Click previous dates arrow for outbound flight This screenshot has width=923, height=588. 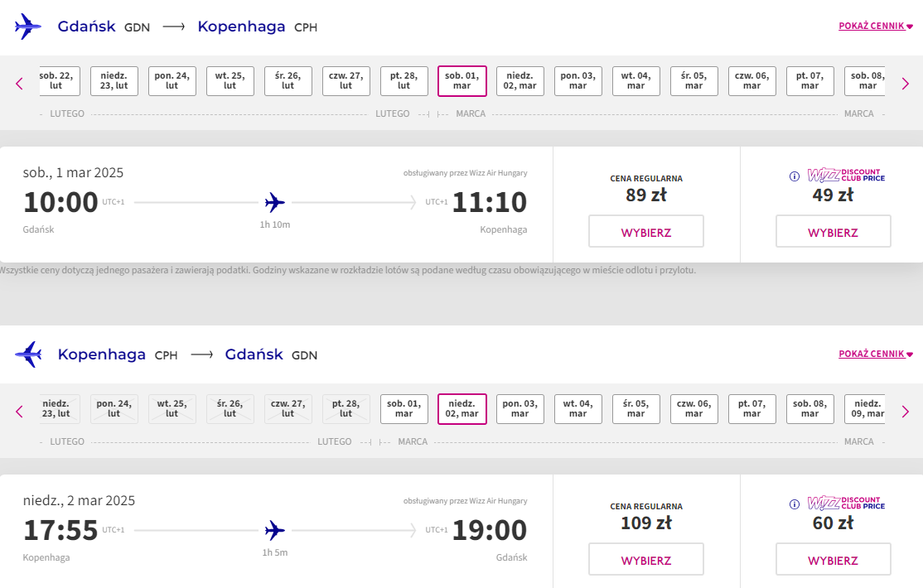(x=19, y=84)
